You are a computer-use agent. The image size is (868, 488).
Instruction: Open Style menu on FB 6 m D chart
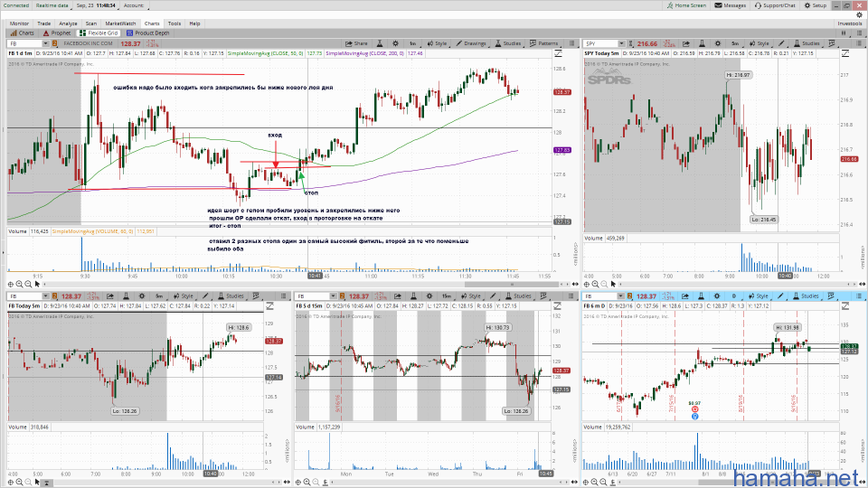[759, 296]
